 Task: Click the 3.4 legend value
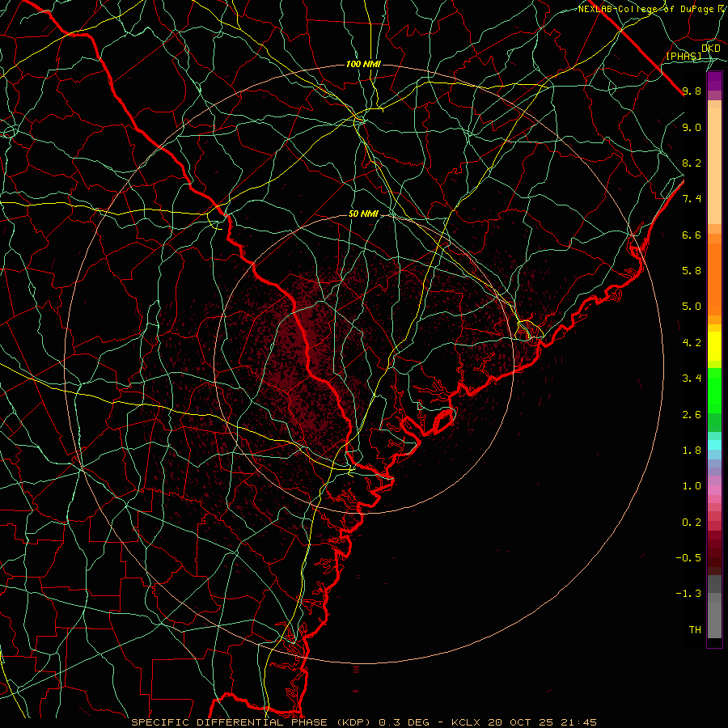coord(692,379)
